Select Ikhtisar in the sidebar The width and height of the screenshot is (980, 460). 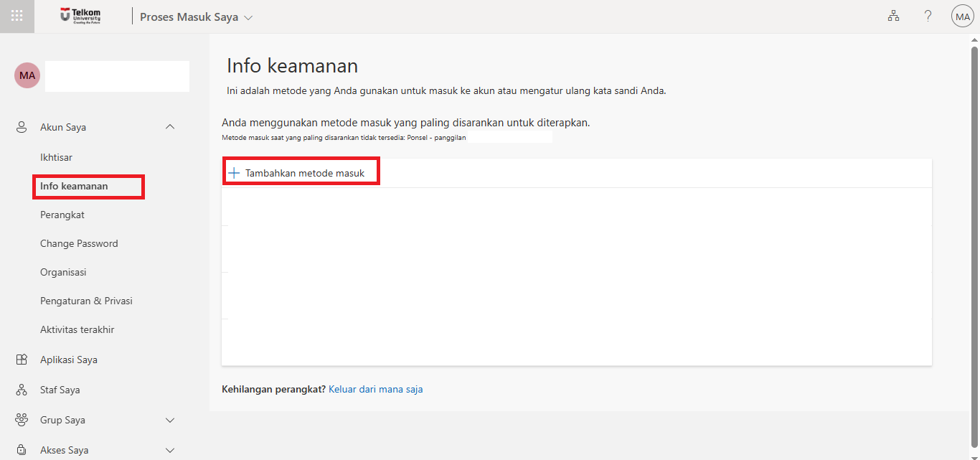coord(56,156)
